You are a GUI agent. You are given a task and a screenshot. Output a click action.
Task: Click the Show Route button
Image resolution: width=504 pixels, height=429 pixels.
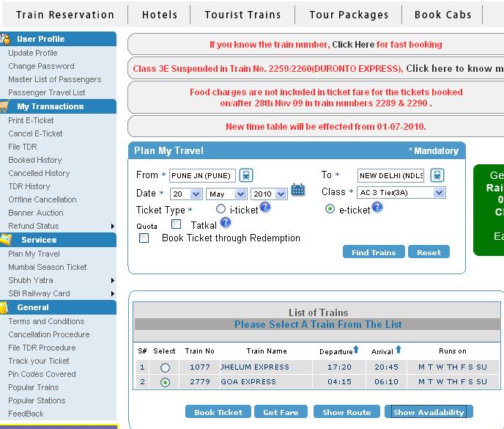346,412
